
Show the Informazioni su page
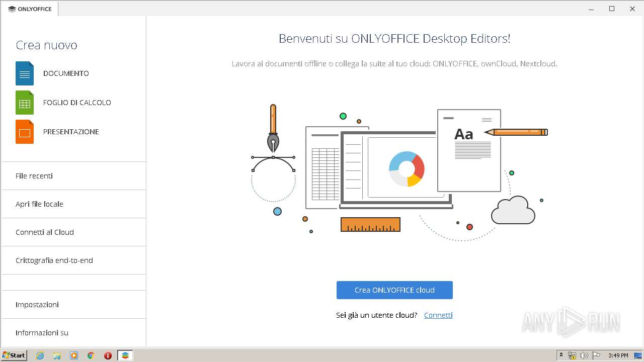pyautogui.click(x=74, y=333)
